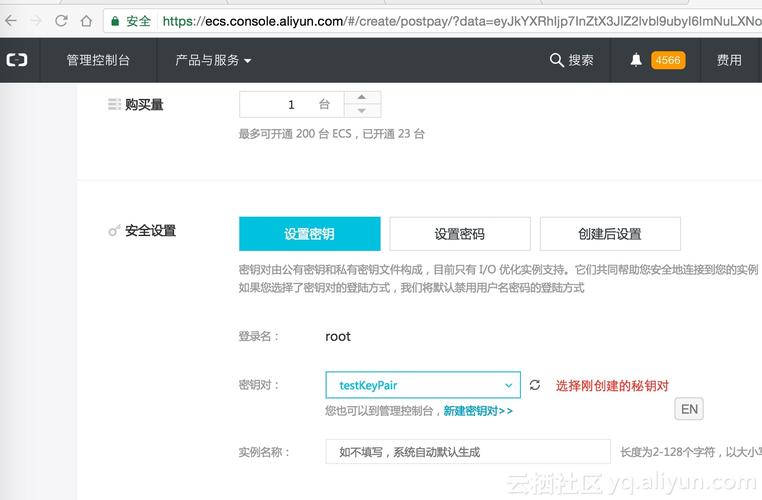Refresh the key pair list icon
Viewport: 762px width, 500px height.
(535, 385)
